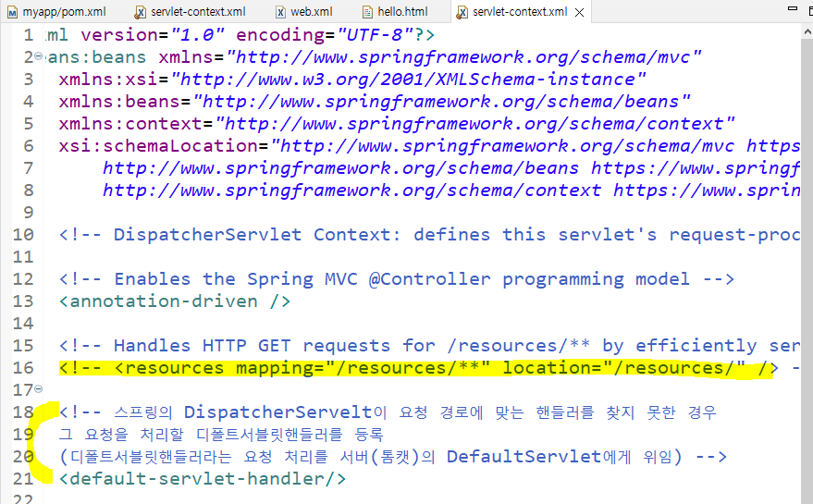Image resolution: width=813 pixels, height=504 pixels.
Task: Click the XML file icon on web.xml tab
Action: click(280, 12)
